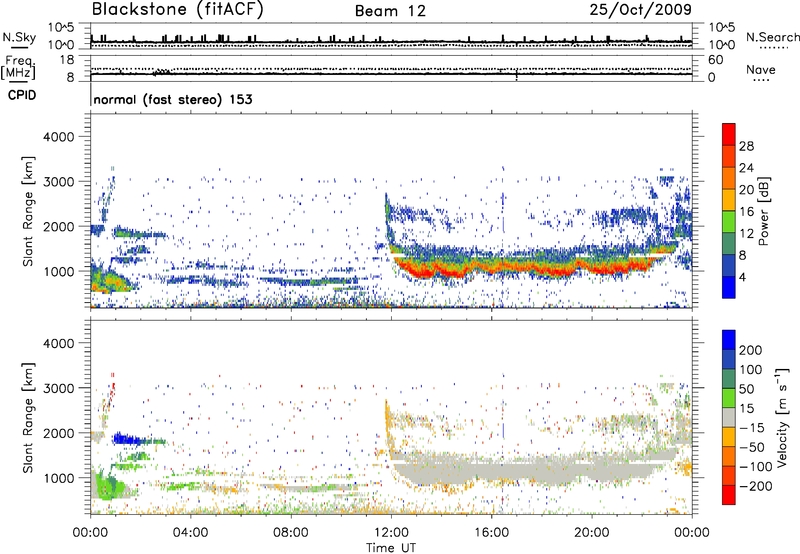Click the "04:00" time tick label
The width and height of the screenshot is (800, 554).
(191, 533)
